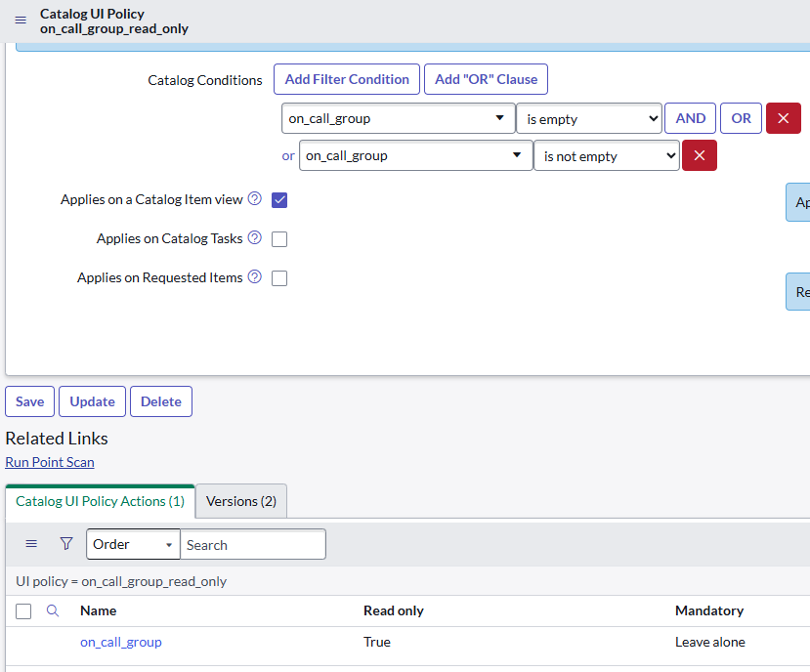This screenshot has width=810, height=672.
Task: Click the 'UI policy = on_call_group_read_only' breadcrumb
Action: click(121, 581)
